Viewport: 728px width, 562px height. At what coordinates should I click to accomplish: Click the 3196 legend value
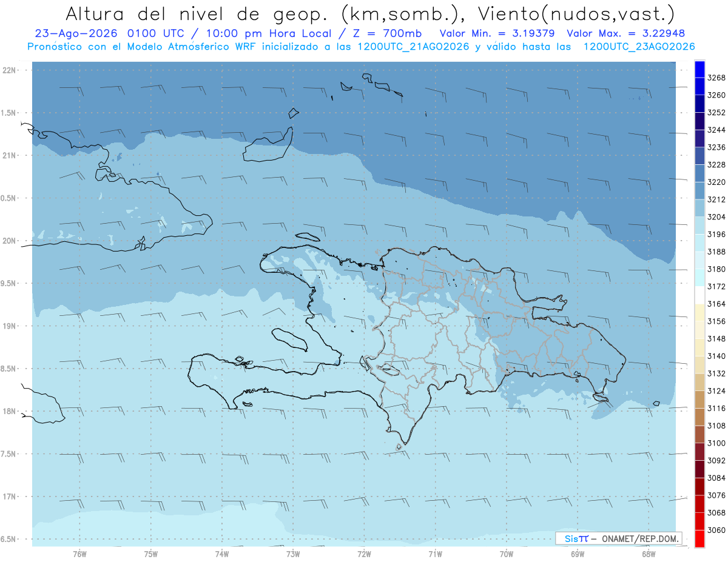[716, 234]
